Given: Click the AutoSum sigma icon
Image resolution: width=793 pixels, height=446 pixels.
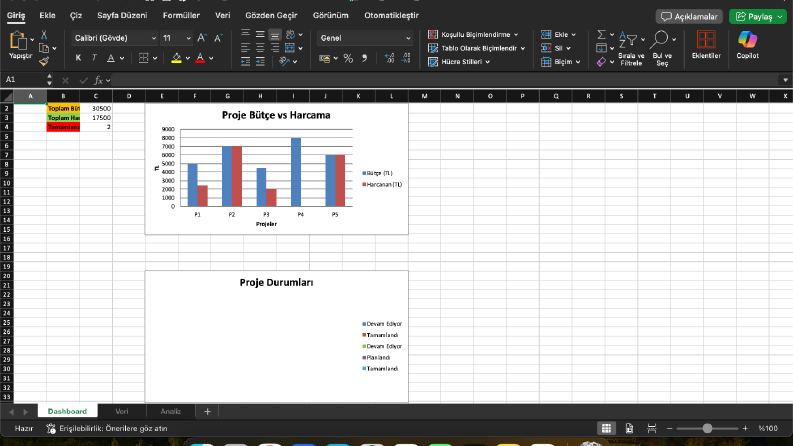Looking at the screenshot, I should point(601,34).
